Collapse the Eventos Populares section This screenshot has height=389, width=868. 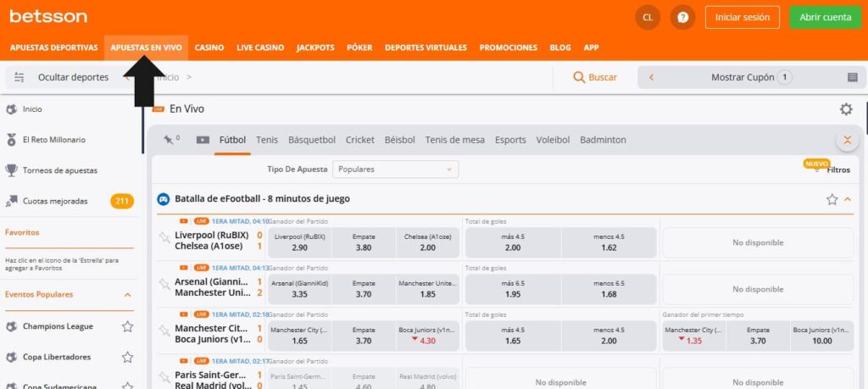(128, 295)
